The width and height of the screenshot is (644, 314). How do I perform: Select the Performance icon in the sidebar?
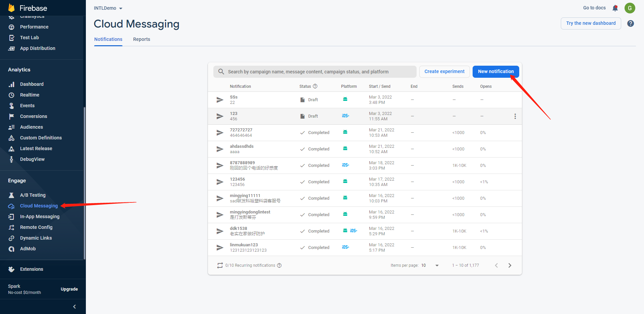11,27
